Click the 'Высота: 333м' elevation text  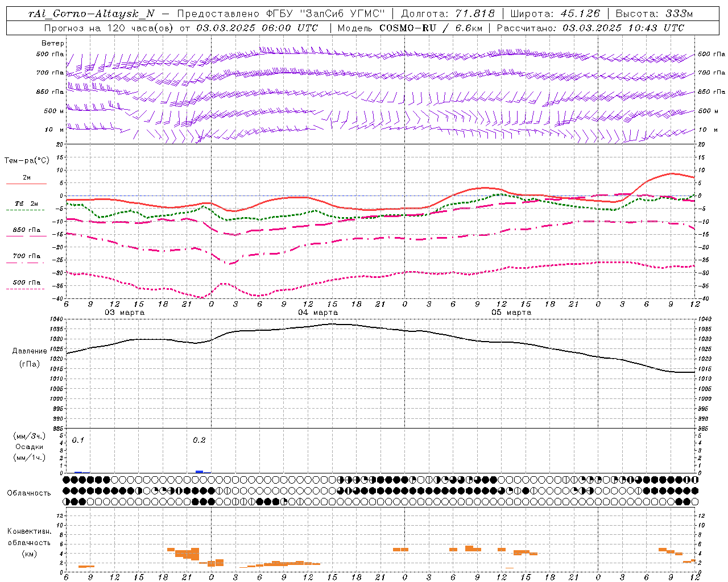(x=654, y=14)
